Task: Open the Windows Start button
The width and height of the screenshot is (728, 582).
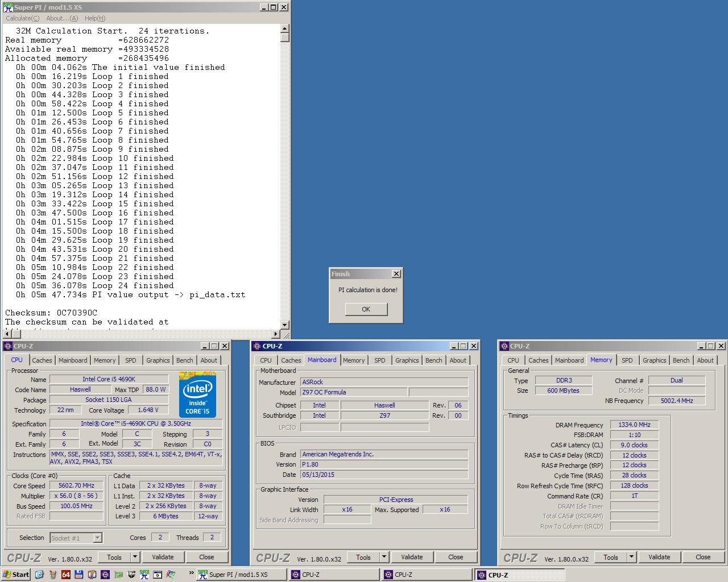Action: click(x=15, y=575)
